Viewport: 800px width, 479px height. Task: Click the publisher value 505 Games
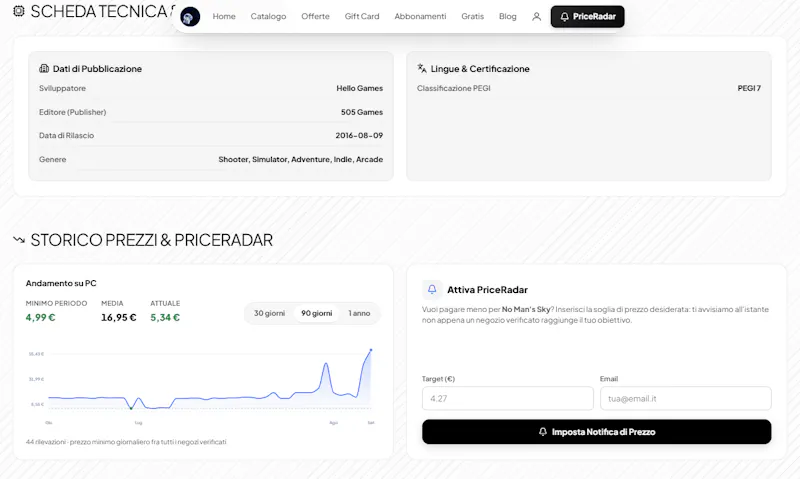tap(362, 112)
